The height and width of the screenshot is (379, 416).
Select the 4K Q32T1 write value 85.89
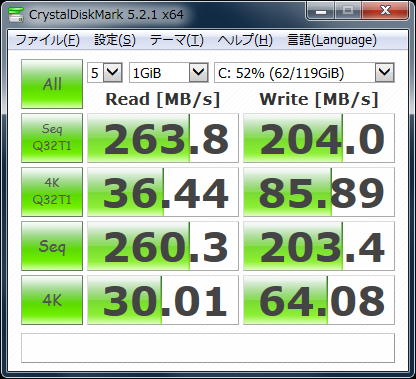tap(319, 192)
